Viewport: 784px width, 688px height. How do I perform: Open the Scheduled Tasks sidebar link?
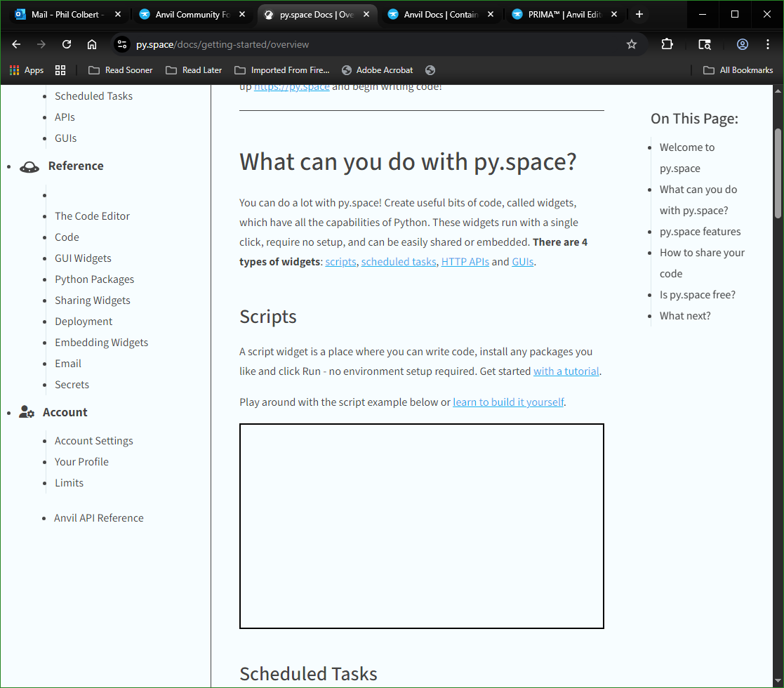(x=93, y=96)
